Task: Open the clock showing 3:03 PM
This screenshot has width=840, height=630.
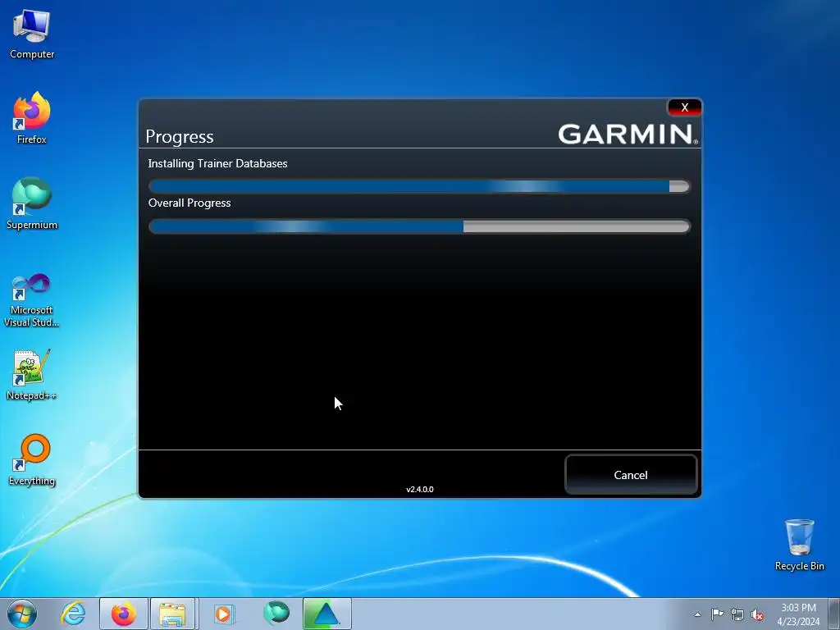Action: tap(798, 614)
